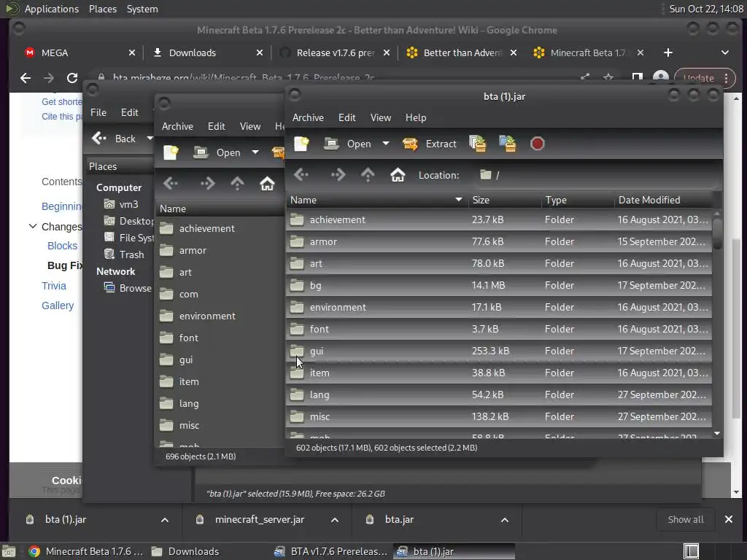
Task: Click Show all downloads button
Action: pos(686,520)
